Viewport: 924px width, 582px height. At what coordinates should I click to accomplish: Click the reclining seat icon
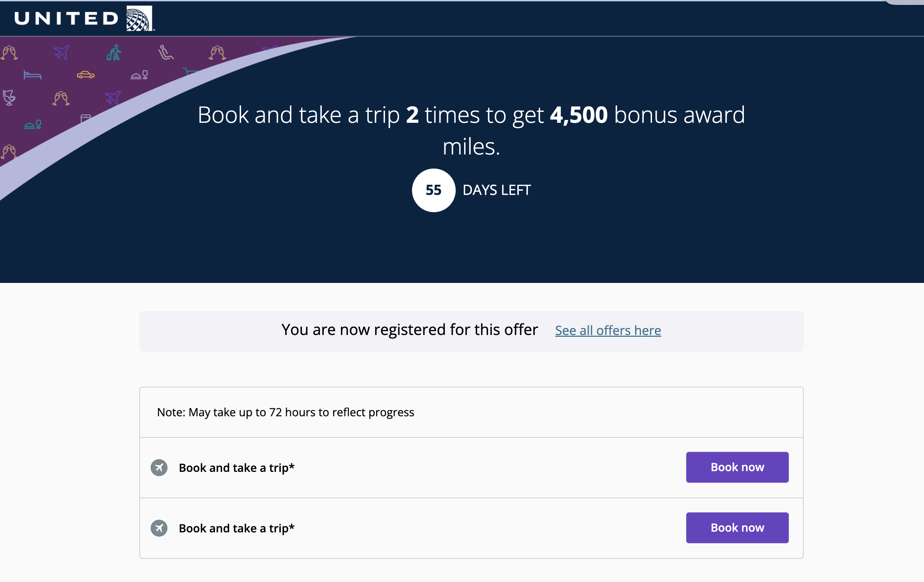166,52
